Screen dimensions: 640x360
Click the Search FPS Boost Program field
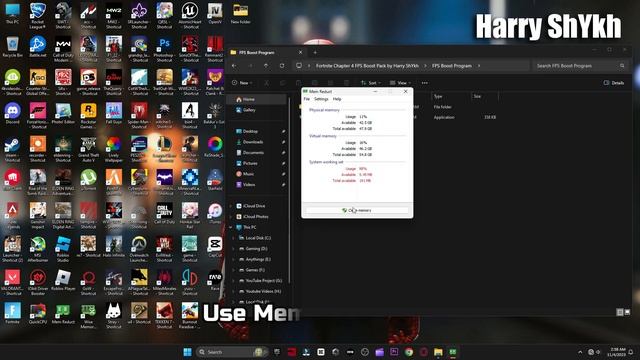[x=579, y=66]
